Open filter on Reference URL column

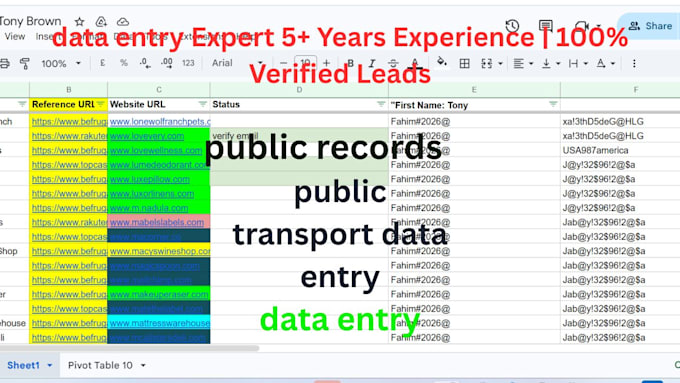101,104
